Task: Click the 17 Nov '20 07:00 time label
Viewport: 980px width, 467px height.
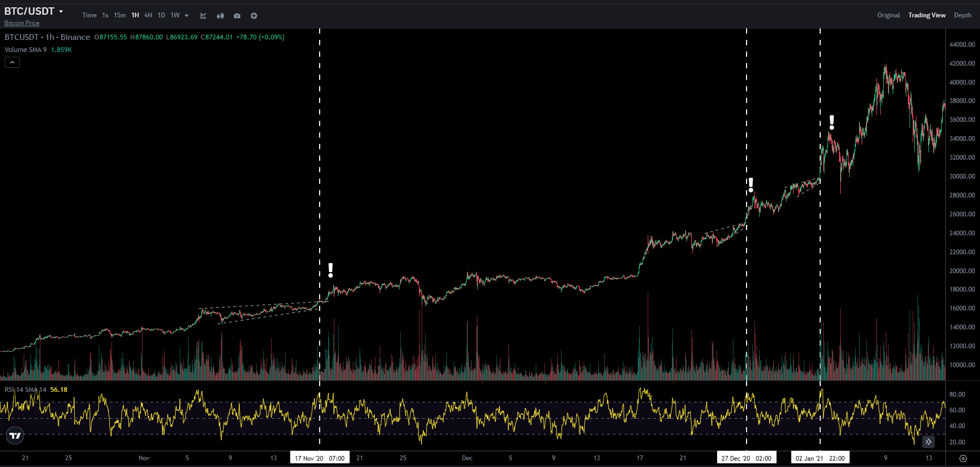Action: click(320, 458)
